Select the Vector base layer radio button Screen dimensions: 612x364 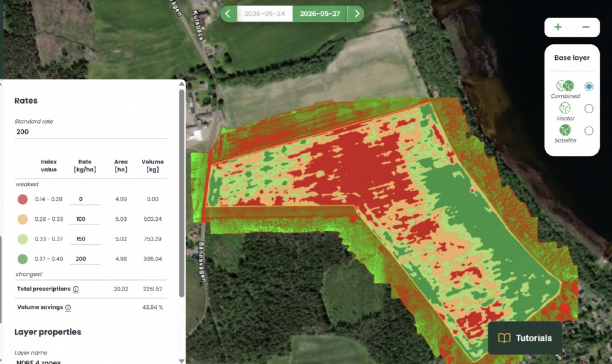[x=589, y=108]
